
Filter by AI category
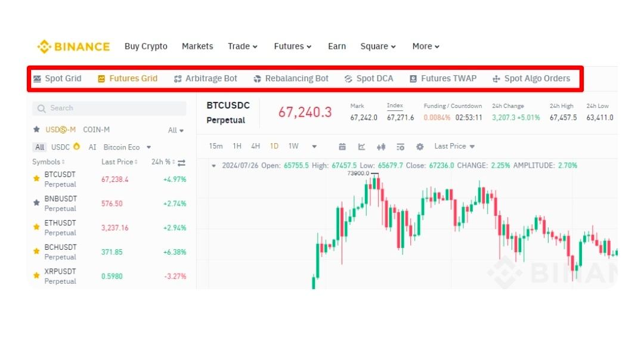[92, 147]
